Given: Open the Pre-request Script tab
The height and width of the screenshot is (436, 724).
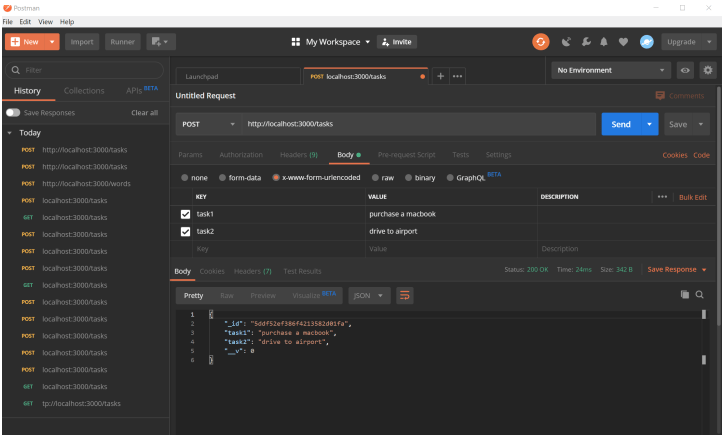Looking at the screenshot, I should [406, 155].
